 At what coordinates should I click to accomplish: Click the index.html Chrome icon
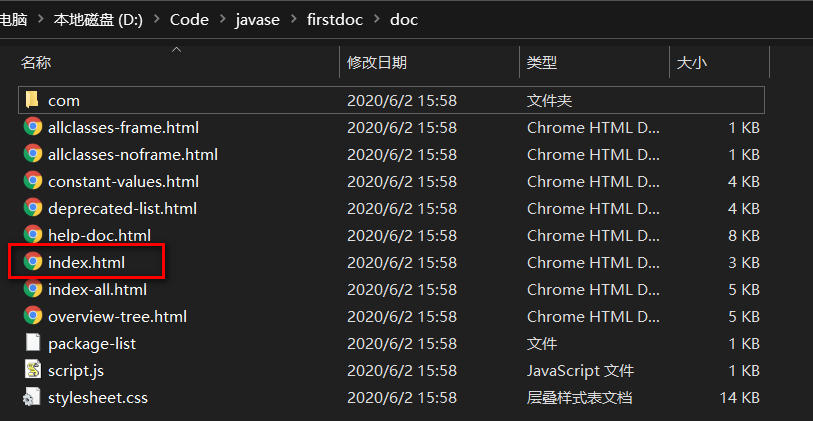coord(32,262)
